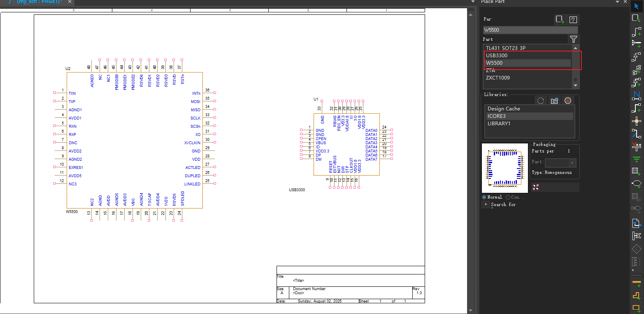Select the Place Bus tool

[x=637, y=108]
